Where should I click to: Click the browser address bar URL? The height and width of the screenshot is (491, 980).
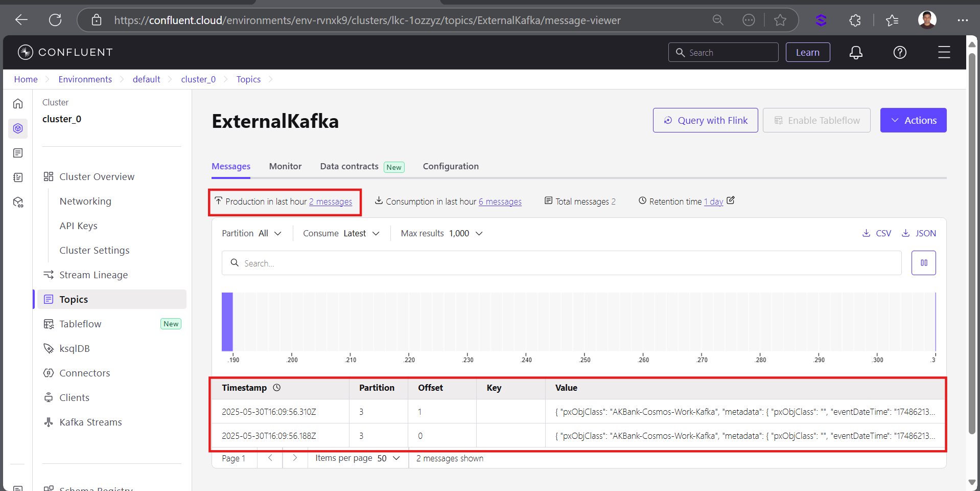[x=367, y=20]
